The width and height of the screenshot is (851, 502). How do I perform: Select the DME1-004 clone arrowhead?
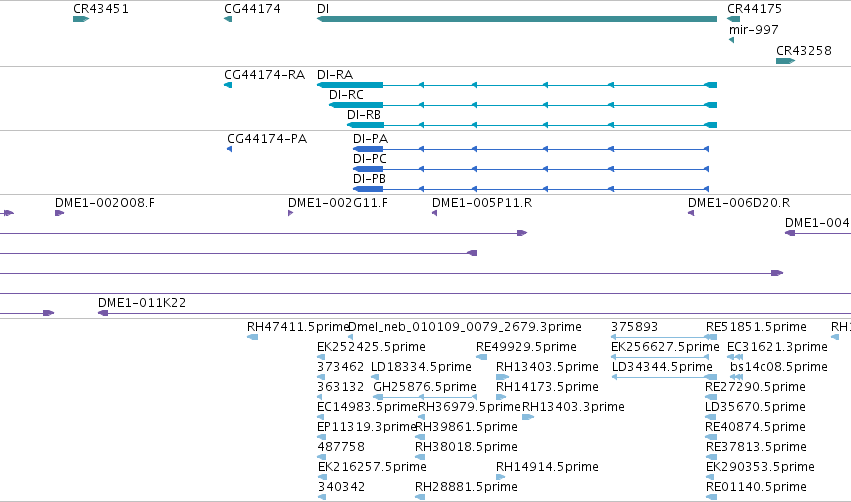tap(790, 233)
